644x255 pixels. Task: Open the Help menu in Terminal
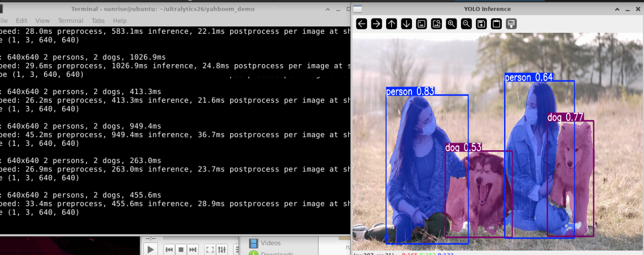[x=120, y=21]
